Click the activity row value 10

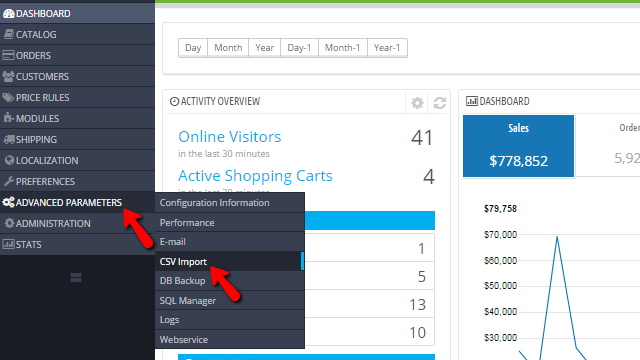[x=417, y=333]
